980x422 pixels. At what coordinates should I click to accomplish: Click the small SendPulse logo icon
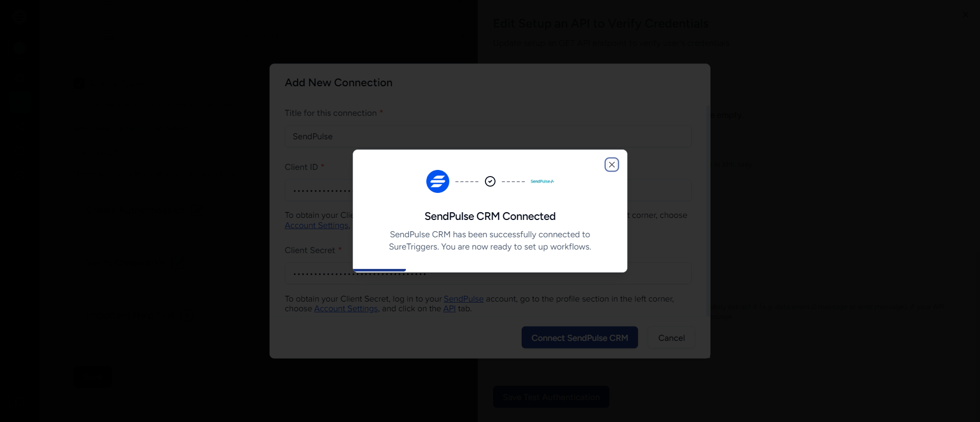[542, 181]
